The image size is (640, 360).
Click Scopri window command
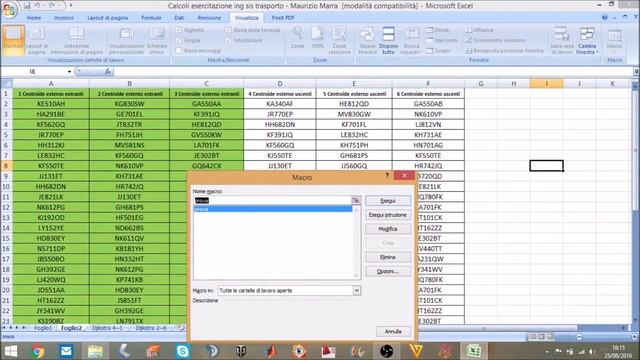pos(438,51)
